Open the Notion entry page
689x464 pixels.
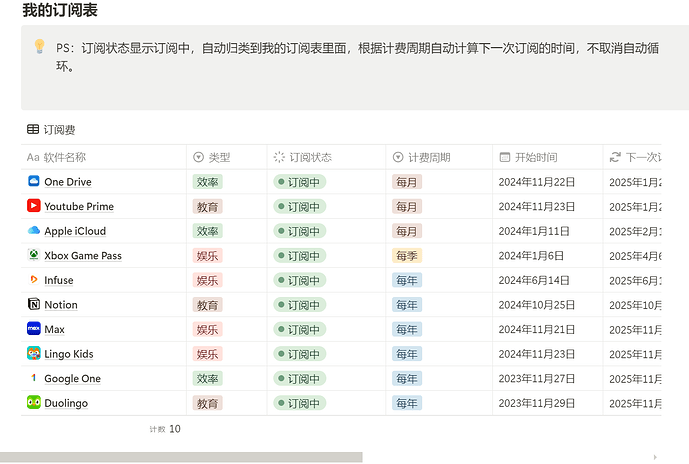click(61, 305)
